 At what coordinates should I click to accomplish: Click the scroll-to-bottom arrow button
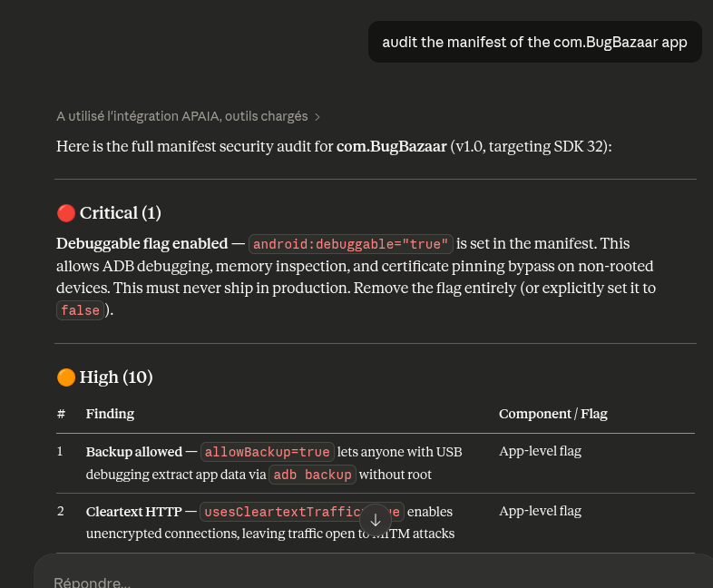click(x=376, y=520)
